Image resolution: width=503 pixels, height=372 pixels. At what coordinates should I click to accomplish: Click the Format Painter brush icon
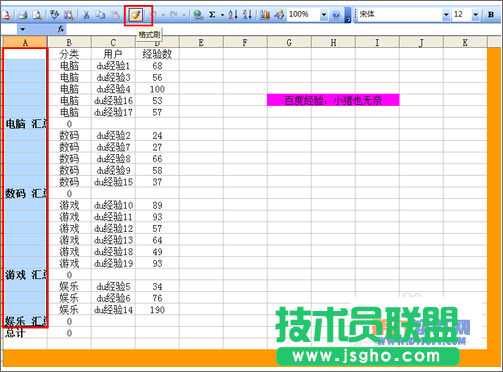point(136,15)
